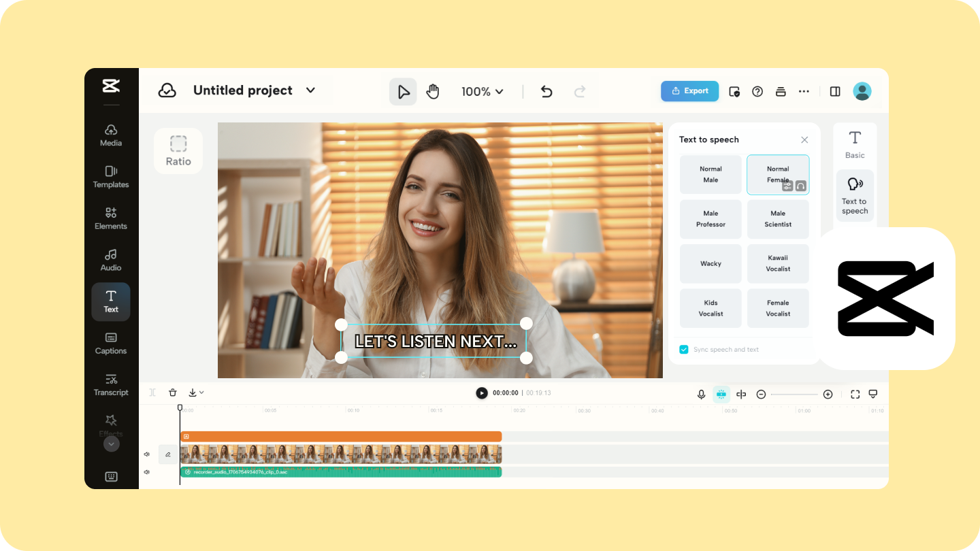Open the Untitled project name dropdown
The image size is (980, 551).
pyautogui.click(x=310, y=90)
